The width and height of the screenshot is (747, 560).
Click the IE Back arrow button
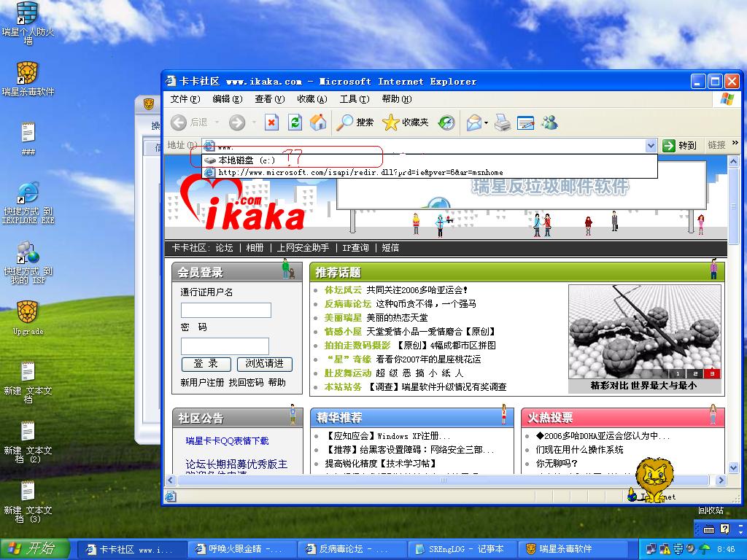coord(179,122)
